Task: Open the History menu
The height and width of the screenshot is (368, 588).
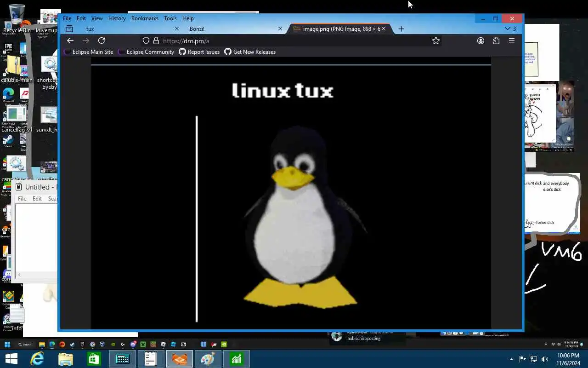Action: [117, 18]
